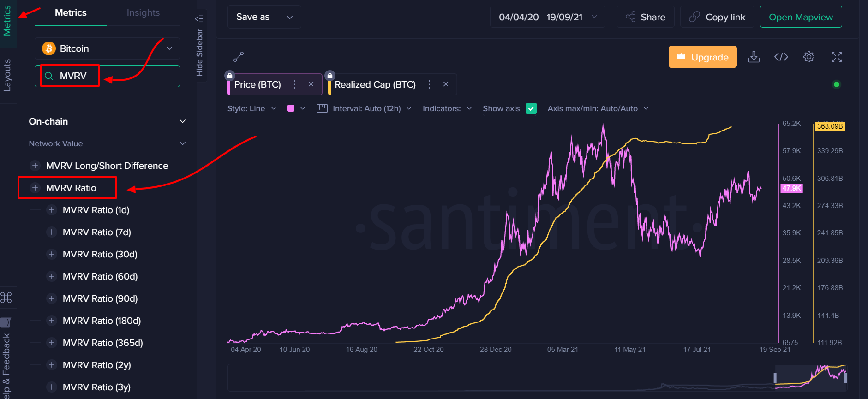Open the embed code icon
Screen dimensions: 868x399
tap(781, 57)
